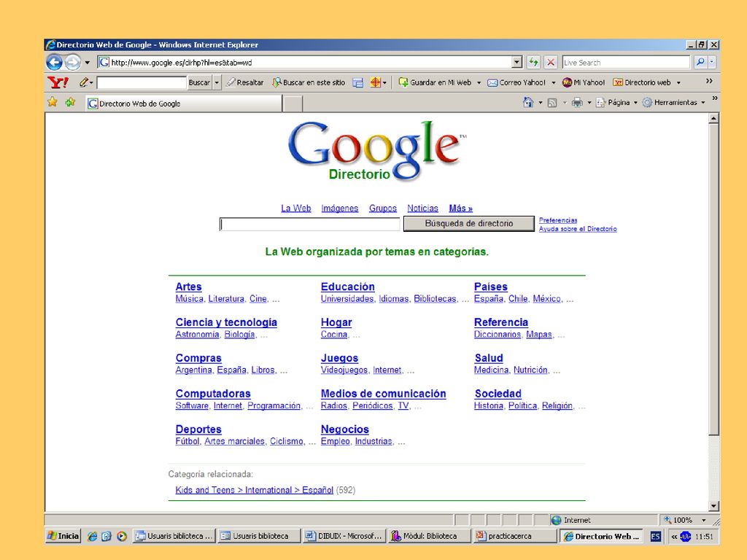The height and width of the screenshot is (560, 747).
Task: Expand the address bar URL dropdown
Action: (517, 62)
